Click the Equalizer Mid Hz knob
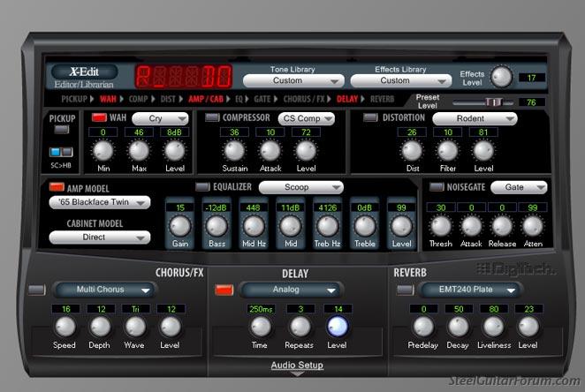The height and width of the screenshot is (392, 585). 254,226
